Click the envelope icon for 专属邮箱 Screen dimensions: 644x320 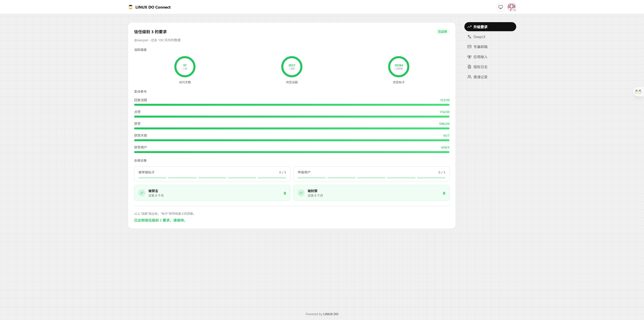(469, 47)
